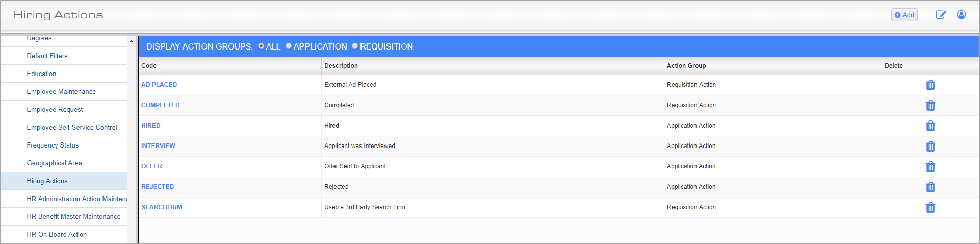Click trash icon for COMPLETED row
The width and height of the screenshot is (980, 244).
click(930, 106)
